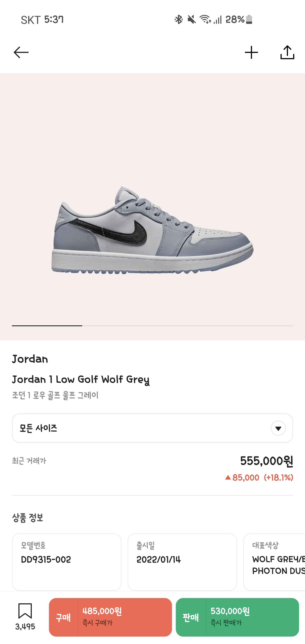Image resolution: width=305 pixels, height=644 pixels.
Task: Tap the Wi-Fi status icon
Action: [x=205, y=19]
